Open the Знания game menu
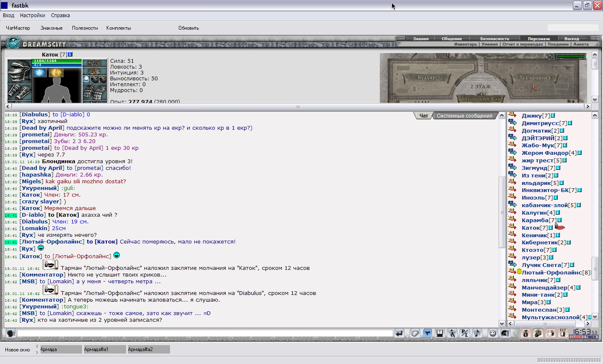Image resolution: width=603 pixels, height=364 pixels. [x=421, y=38]
